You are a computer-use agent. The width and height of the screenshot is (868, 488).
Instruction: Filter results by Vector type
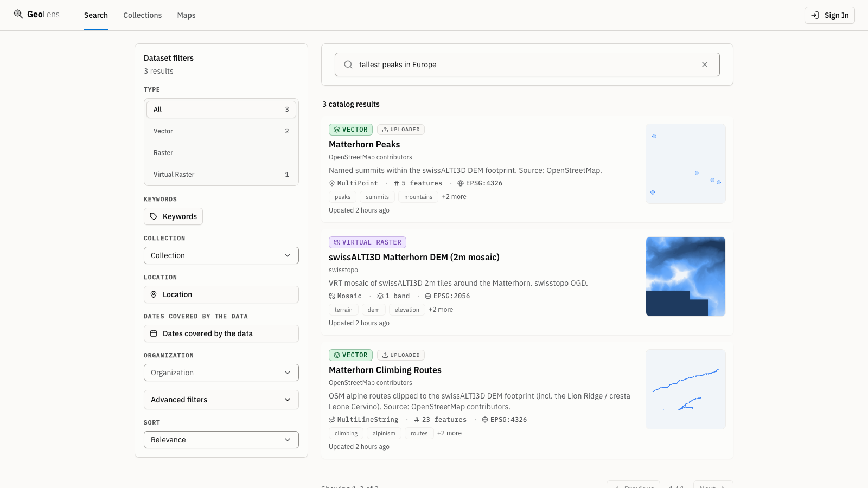[221, 131]
